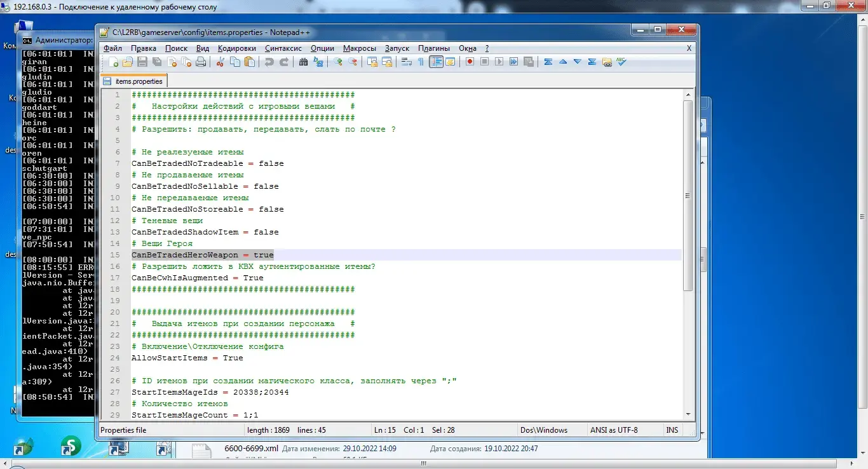Viewport: 868px width, 469px height.
Task: Open the Плагины menu
Action: 434,48
